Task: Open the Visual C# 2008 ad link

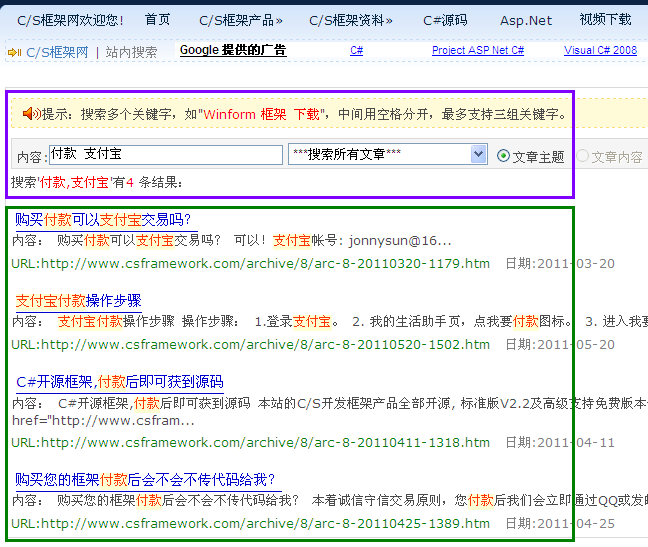Action: (600, 50)
